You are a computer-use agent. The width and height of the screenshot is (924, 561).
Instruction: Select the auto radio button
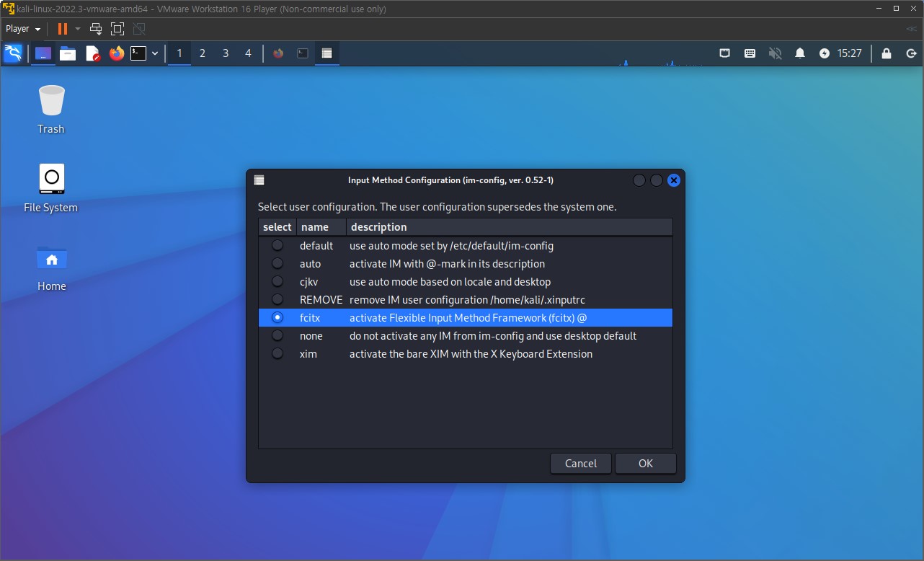pyautogui.click(x=277, y=264)
